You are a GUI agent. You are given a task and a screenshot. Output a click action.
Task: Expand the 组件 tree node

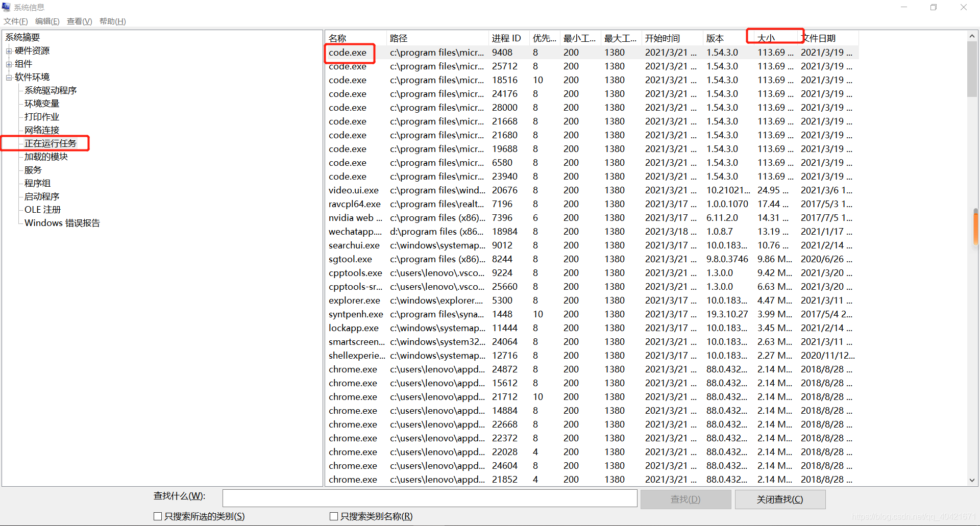click(x=9, y=64)
